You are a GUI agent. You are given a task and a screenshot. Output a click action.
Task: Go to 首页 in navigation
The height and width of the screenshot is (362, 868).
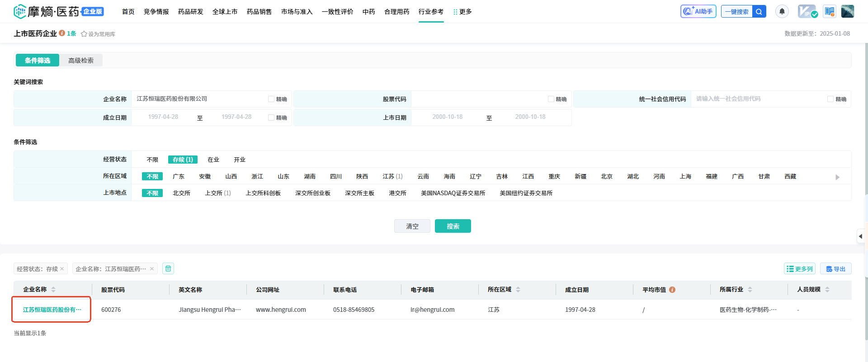(x=128, y=12)
